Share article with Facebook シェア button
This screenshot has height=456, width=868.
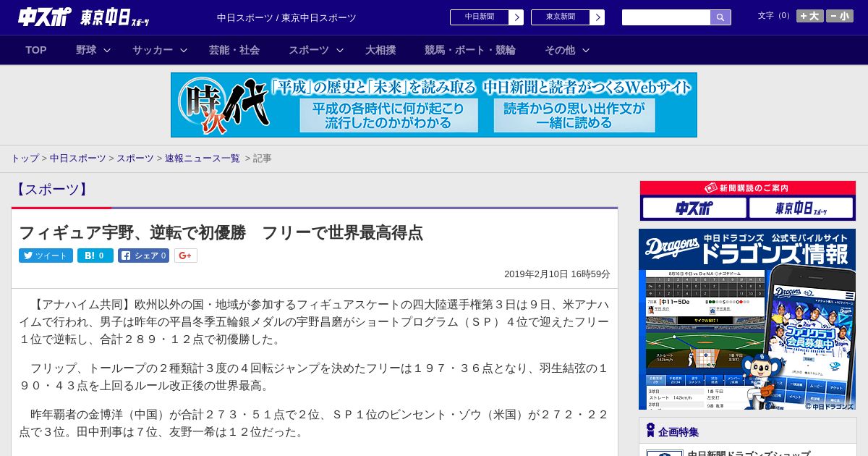(x=143, y=256)
